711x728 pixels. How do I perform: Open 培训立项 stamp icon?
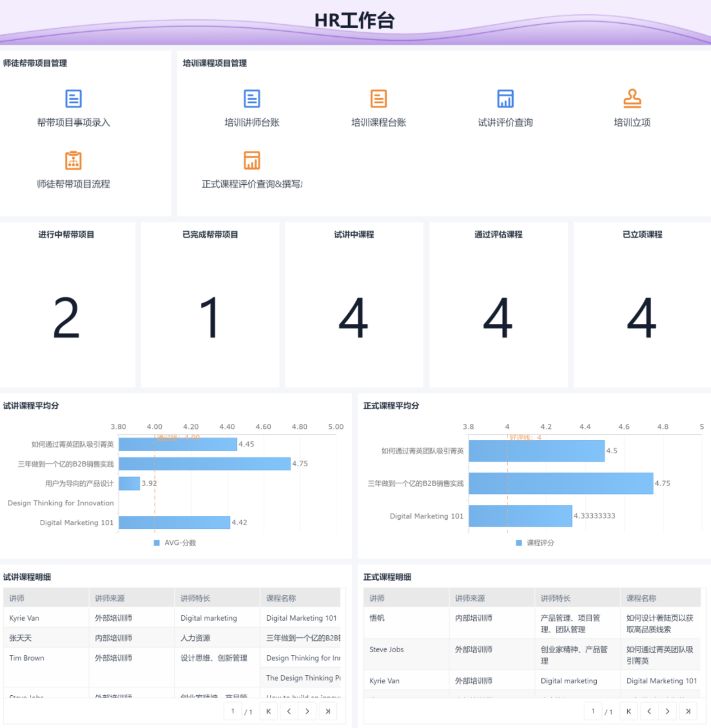(x=632, y=99)
